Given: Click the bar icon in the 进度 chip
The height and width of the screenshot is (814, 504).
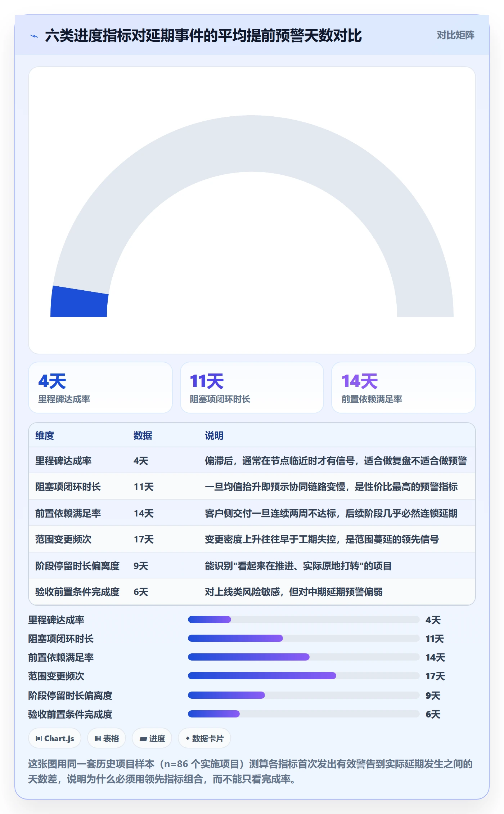Looking at the screenshot, I should pyautogui.click(x=143, y=739).
